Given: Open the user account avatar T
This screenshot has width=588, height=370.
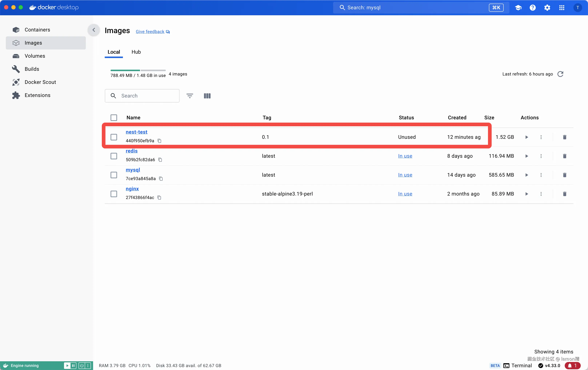Looking at the screenshot, I should tap(577, 8).
